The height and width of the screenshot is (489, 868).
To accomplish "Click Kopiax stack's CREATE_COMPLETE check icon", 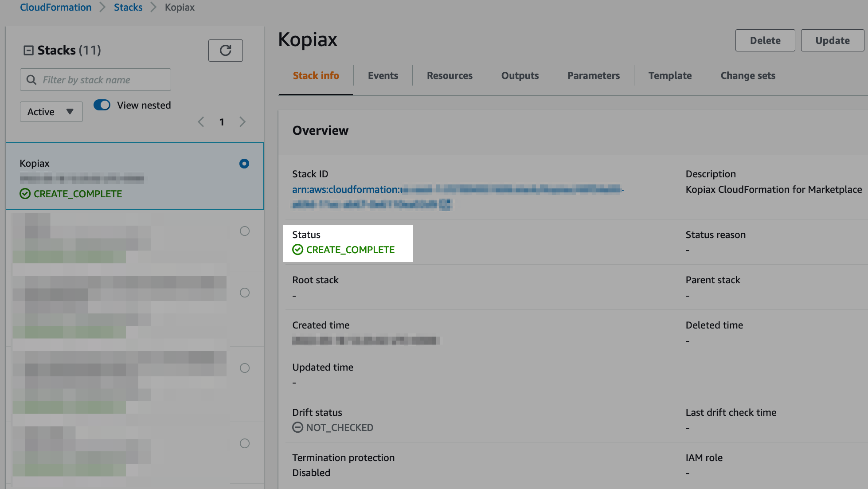I will coord(25,194).
